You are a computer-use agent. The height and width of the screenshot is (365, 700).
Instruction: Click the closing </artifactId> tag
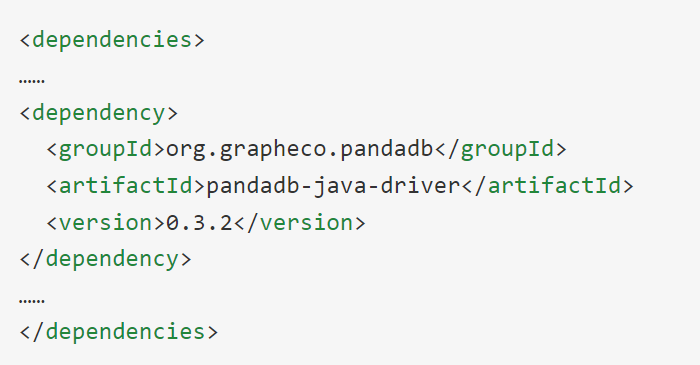click(x=547, y=186)
